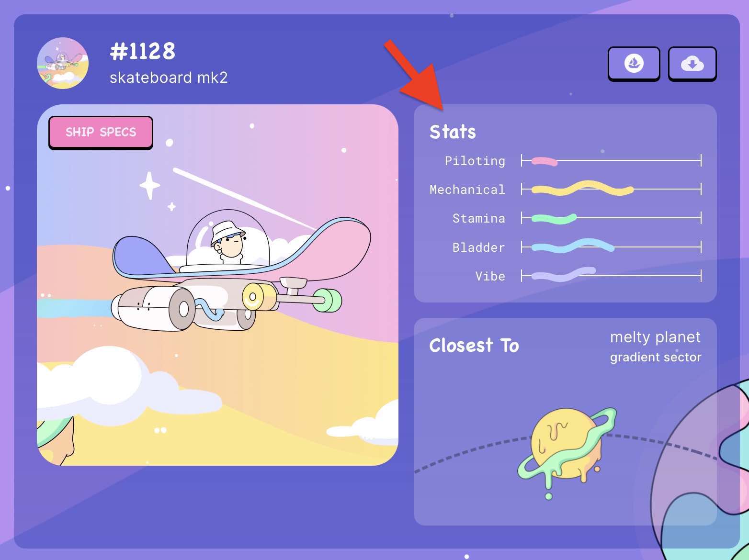Click the Closest To heading
The height and width of the screenshot is (560, 749).
pyautogui.click(x=474, y=345)
